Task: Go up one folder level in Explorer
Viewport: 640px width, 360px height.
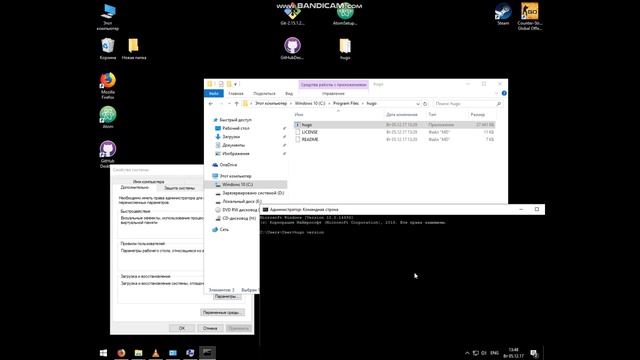Action: click(x=236, y=104)
